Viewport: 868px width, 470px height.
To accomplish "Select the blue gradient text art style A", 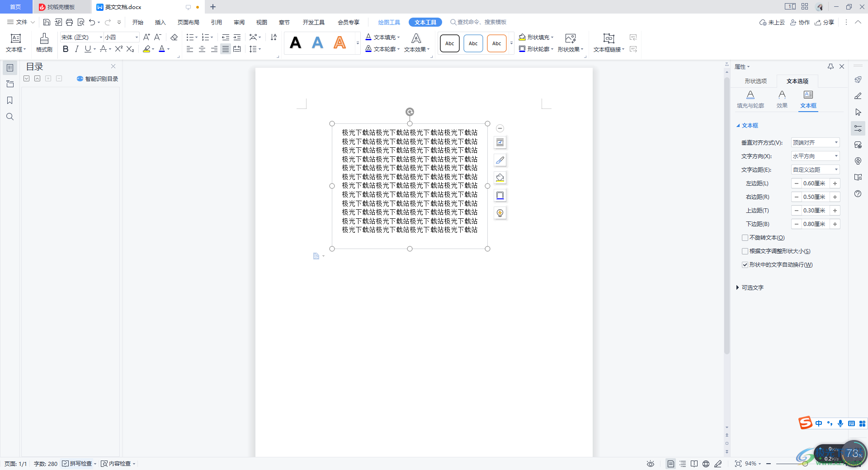I will click(x=318, y=43).
